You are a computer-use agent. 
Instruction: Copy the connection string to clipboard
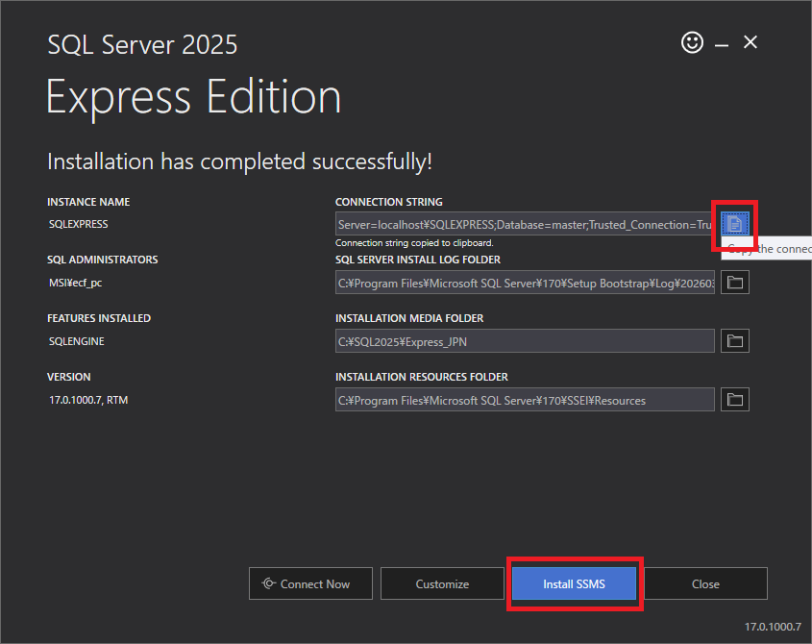[734, 224]
